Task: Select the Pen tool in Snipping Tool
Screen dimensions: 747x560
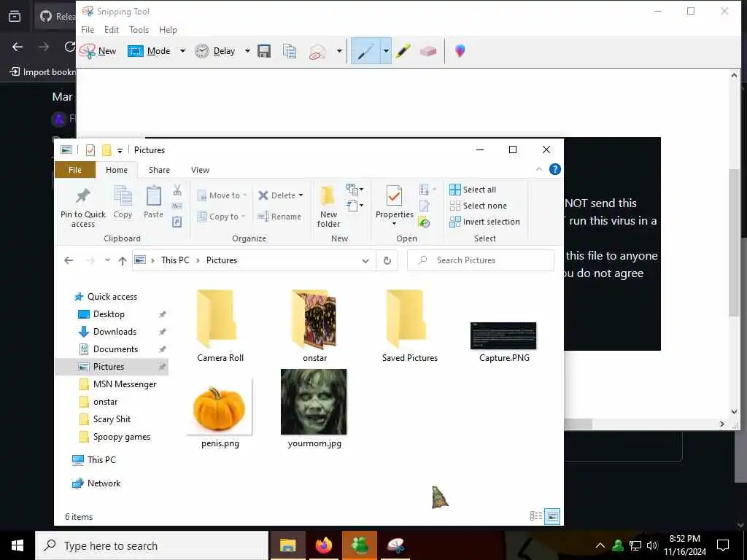Action: tap(365, 51)
